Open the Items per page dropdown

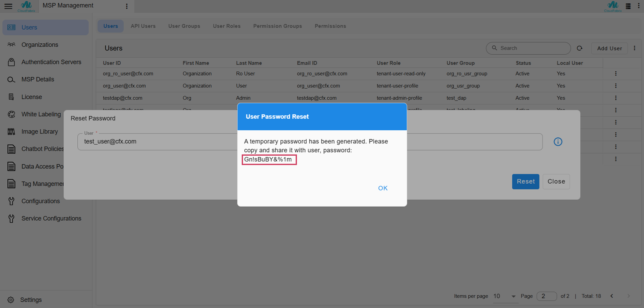(506, 296)
